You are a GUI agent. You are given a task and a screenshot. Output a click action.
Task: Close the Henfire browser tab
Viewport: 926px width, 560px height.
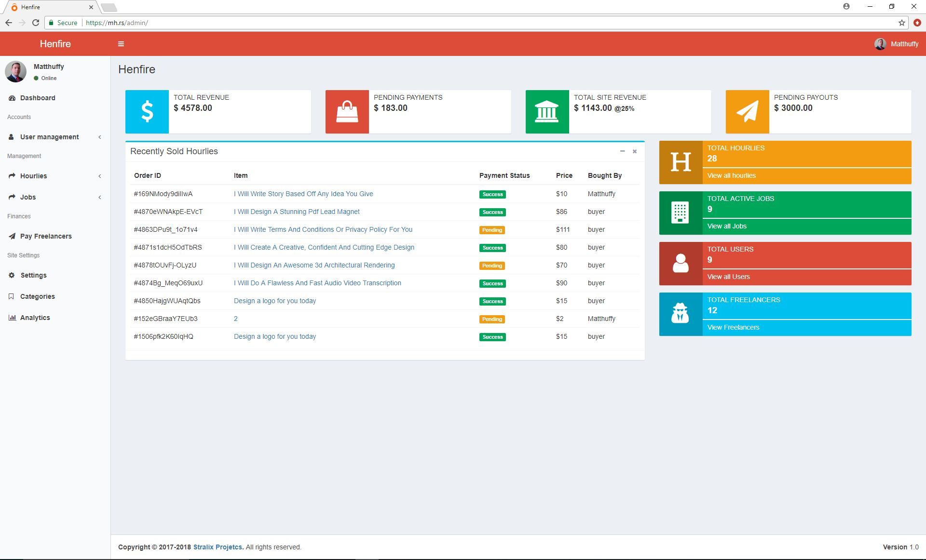91,7
